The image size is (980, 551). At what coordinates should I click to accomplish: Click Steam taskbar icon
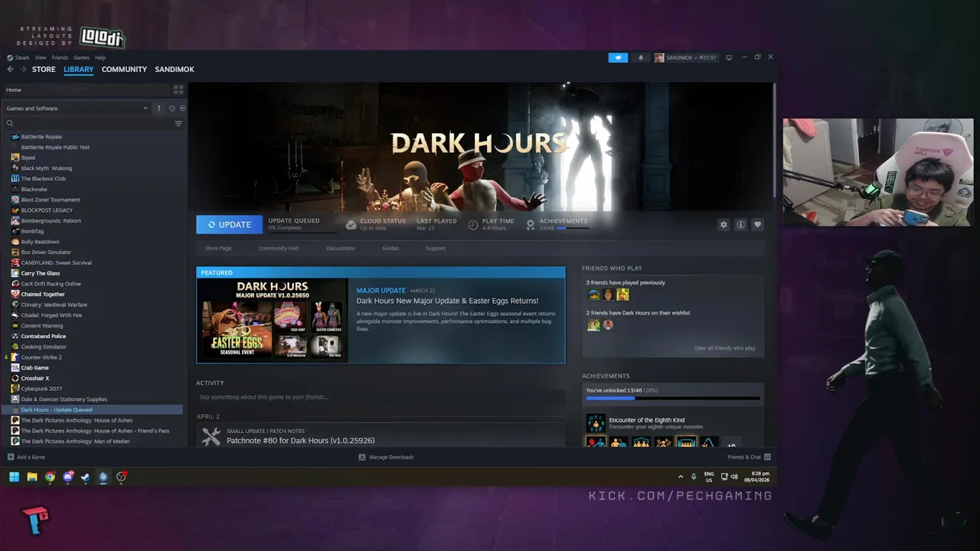coord(85,477)
